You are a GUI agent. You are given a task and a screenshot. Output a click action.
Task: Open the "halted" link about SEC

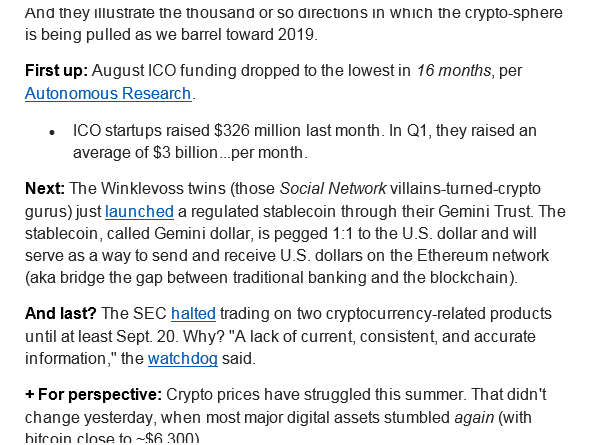(x=193, y=314)
